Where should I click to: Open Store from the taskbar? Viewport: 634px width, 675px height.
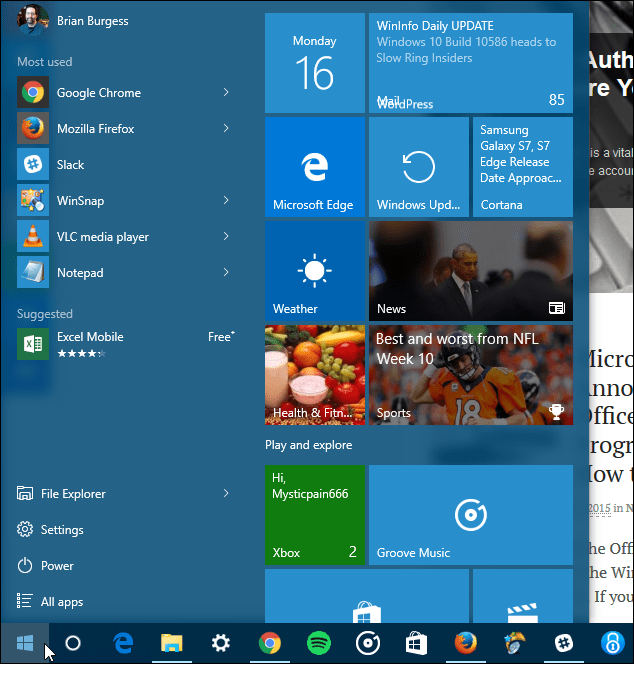(417, 643)
